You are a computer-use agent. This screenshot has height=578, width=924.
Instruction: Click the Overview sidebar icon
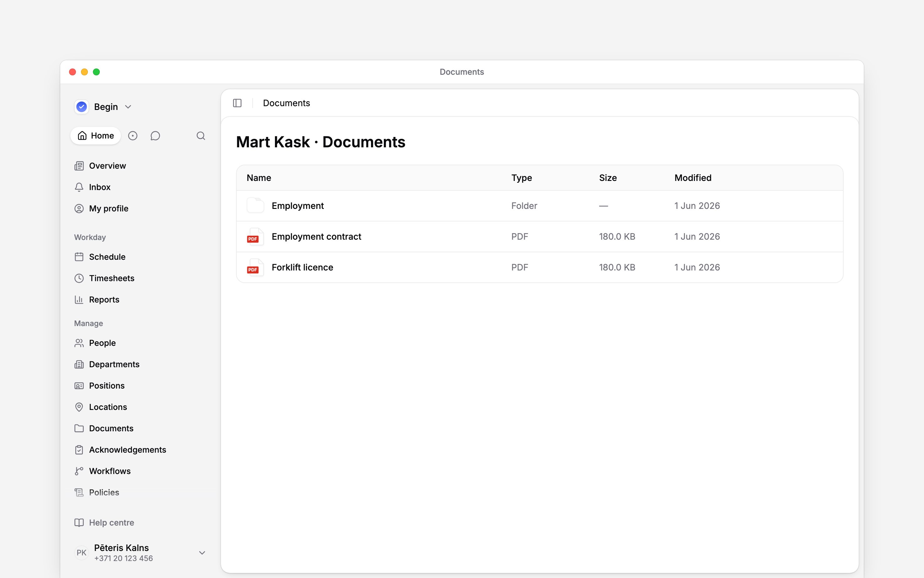(79, 166)
